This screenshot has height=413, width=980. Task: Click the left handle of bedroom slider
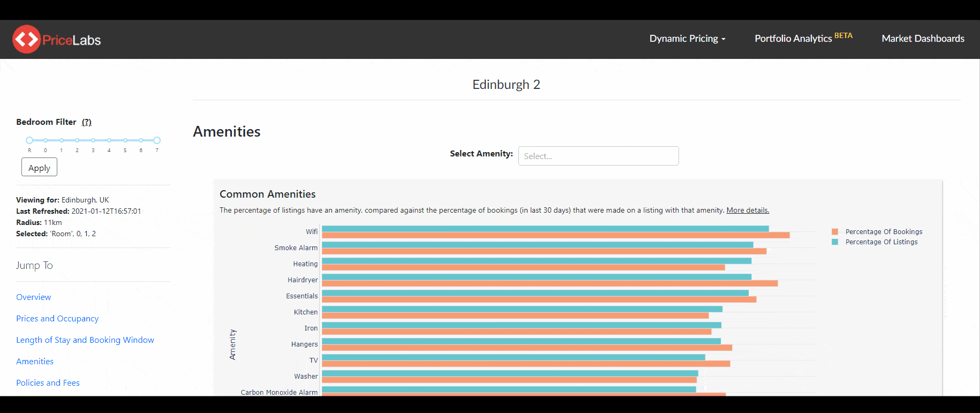[29, 140]
